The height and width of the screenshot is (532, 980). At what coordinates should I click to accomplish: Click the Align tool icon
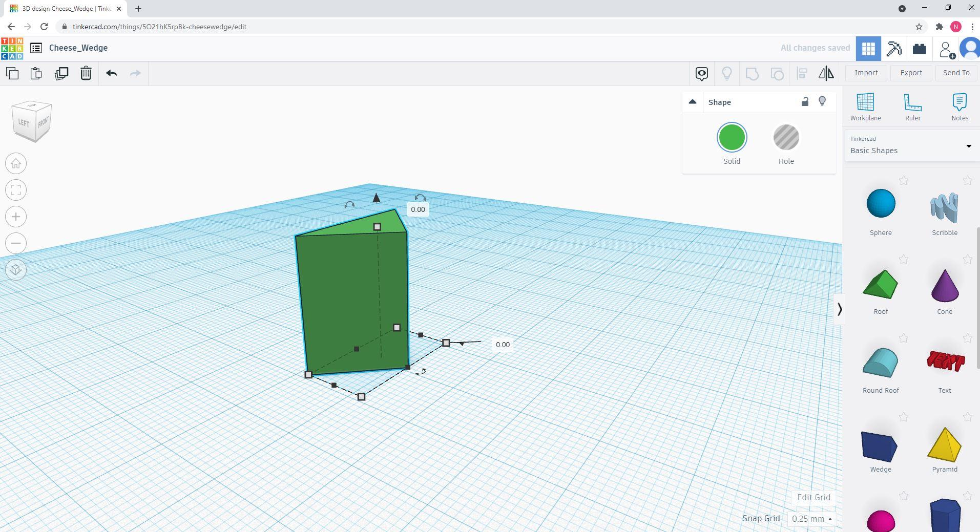pos(802,73)
